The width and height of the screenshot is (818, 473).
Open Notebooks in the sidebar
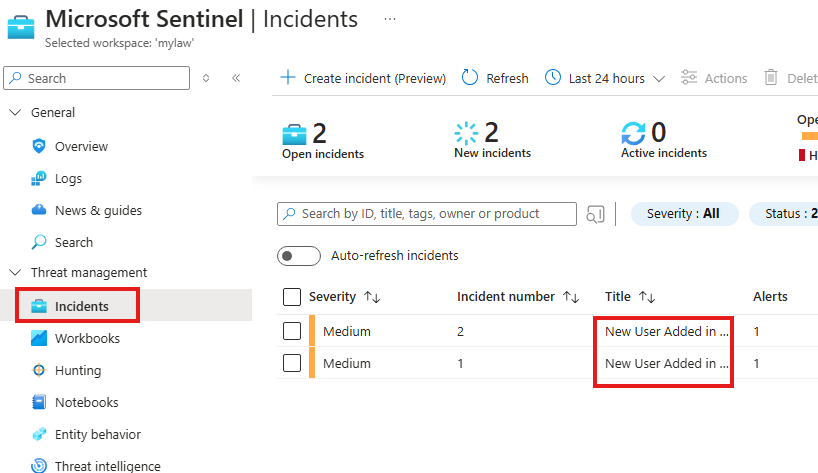tap(87, 403)
